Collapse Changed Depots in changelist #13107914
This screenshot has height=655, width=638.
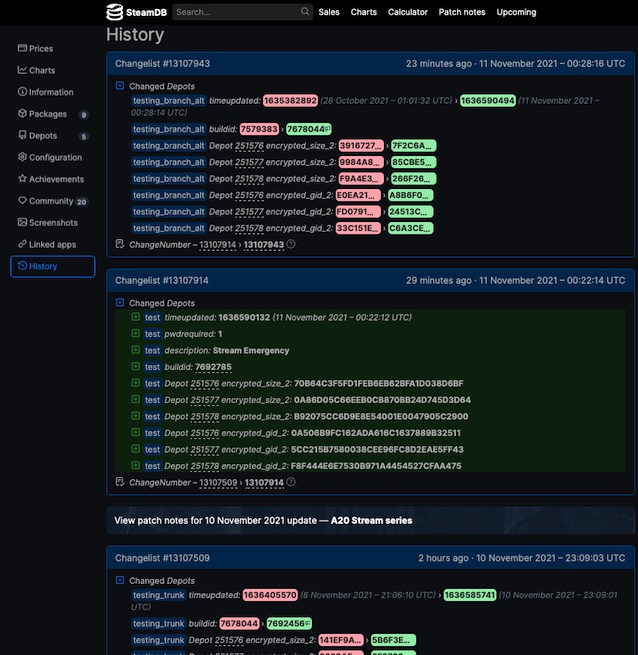120,303
